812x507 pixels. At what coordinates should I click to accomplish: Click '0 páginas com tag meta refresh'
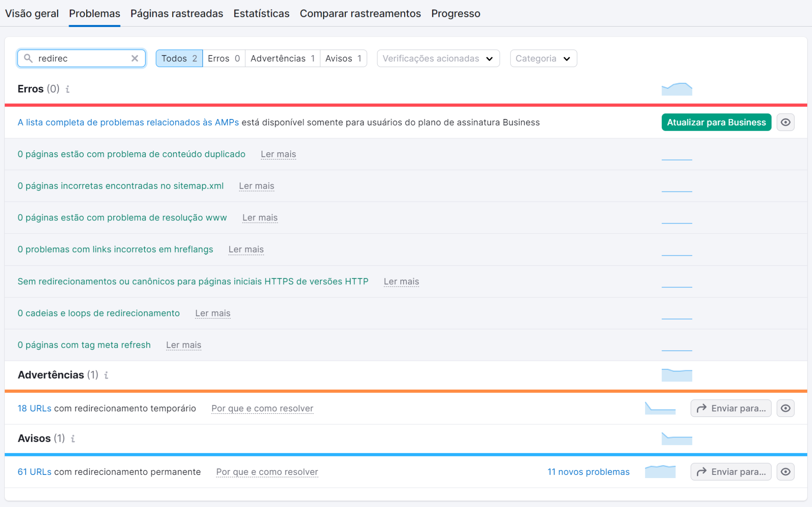point(84,345)
